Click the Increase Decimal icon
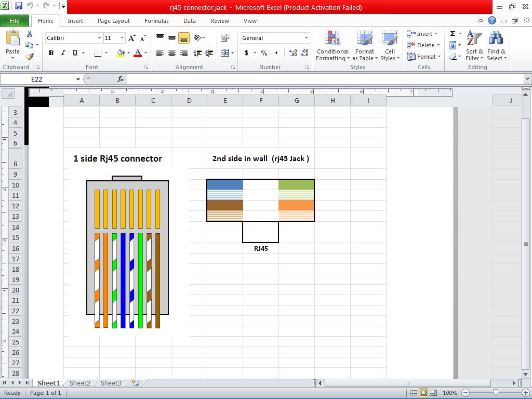The width and height of the screenshot is (532, 399). 293,53
